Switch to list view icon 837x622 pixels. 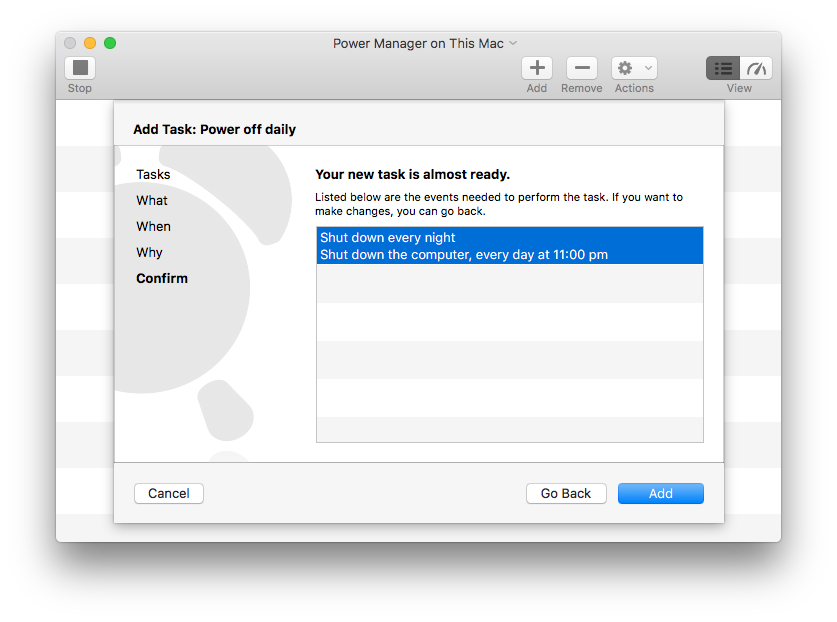723,68
